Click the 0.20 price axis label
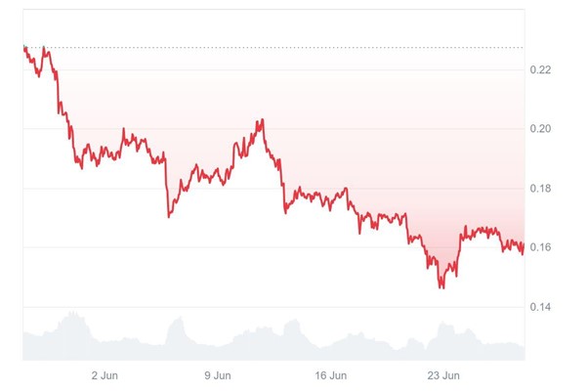Screen dimensions: 588x392 click(542, 129)
